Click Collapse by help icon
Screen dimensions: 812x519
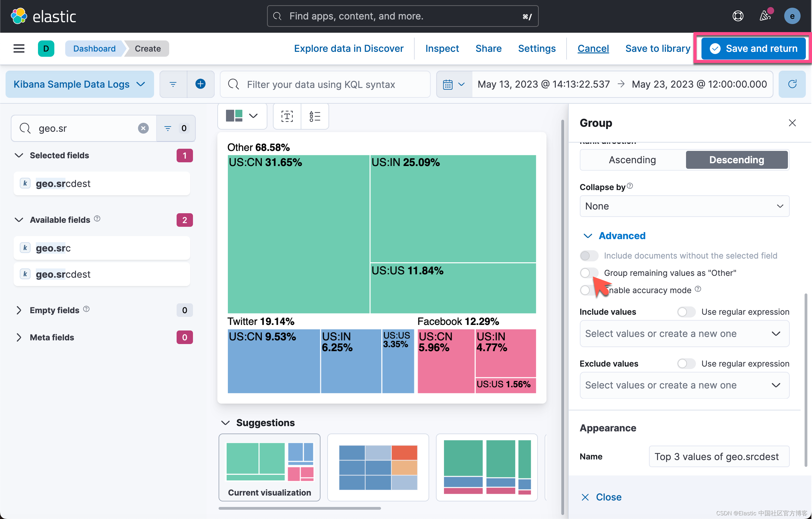click(x=630, y=186)
